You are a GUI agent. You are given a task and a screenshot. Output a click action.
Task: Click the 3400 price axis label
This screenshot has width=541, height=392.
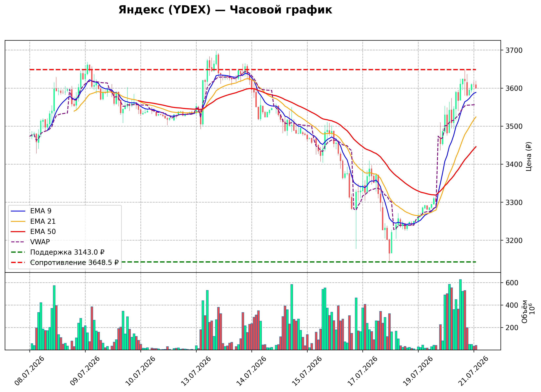coord(514,164)
